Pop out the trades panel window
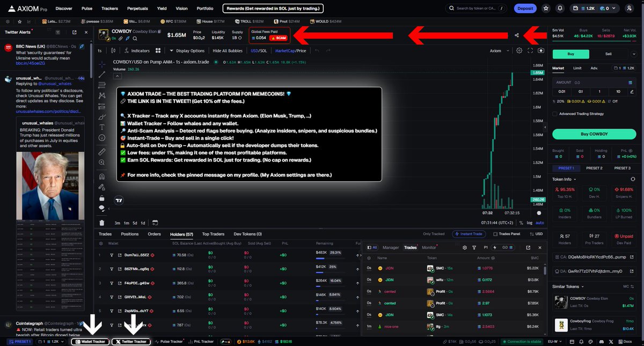Screen dimensions: 644x346 [528, 247]
